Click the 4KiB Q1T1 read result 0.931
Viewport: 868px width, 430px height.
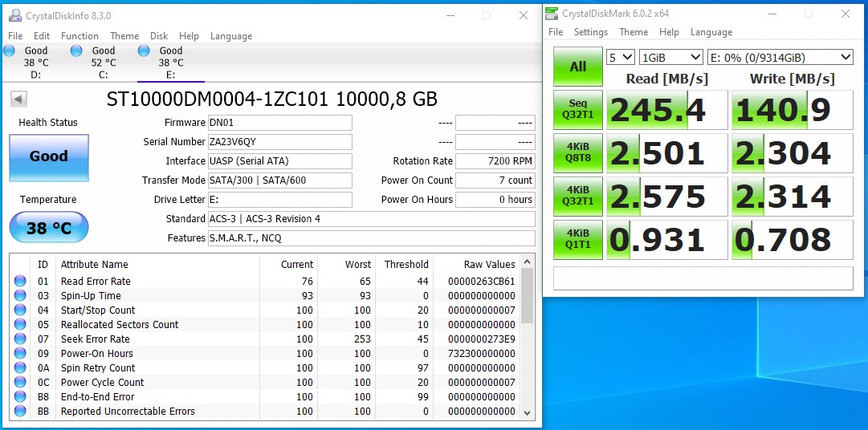click(x=667, y=239)
